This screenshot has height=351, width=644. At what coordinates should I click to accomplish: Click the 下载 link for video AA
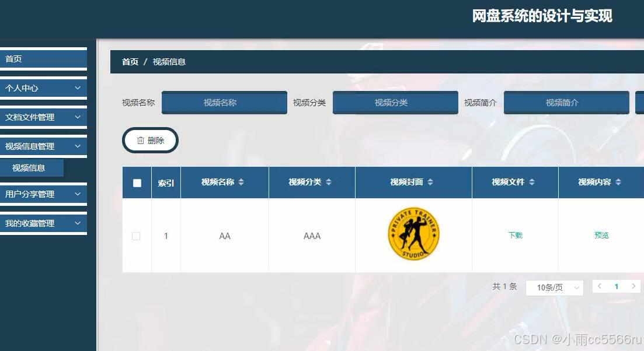[514, 236]
